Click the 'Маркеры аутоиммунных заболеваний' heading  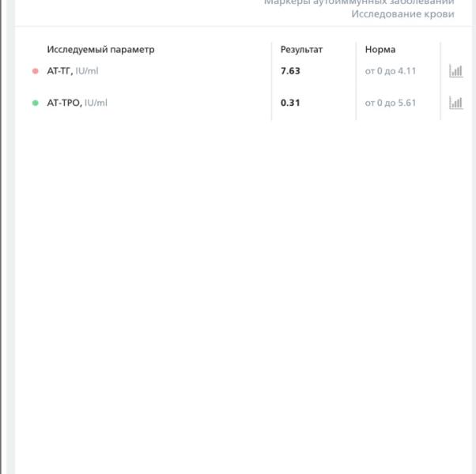[x=359, y=3]
